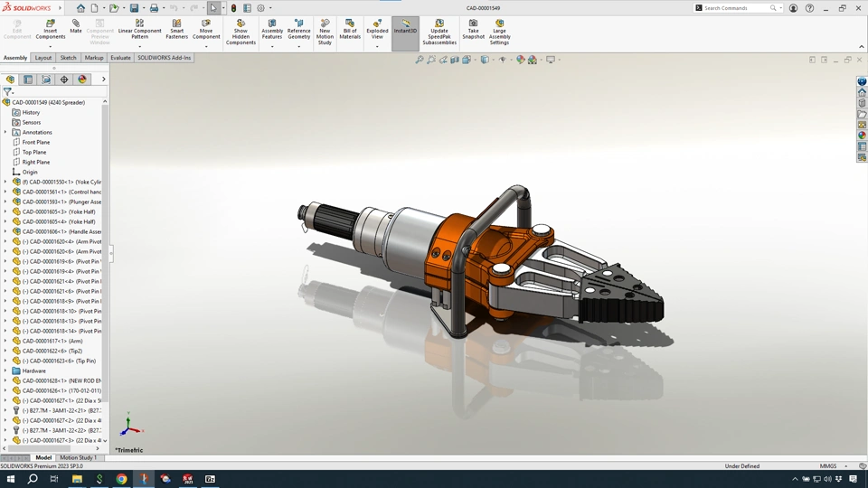Click the Rebuild traffic light icon
Screen dimensions: 868x488
[233, 8]
